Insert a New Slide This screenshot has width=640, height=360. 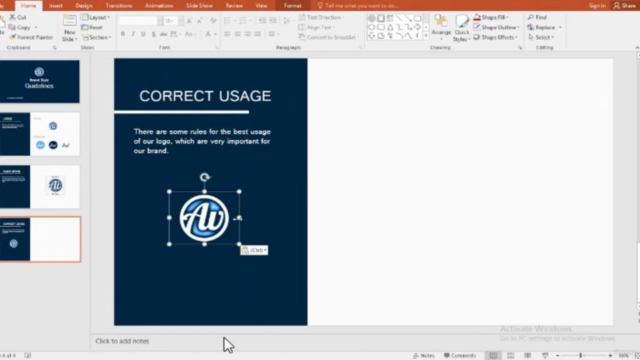click(69, 28)
